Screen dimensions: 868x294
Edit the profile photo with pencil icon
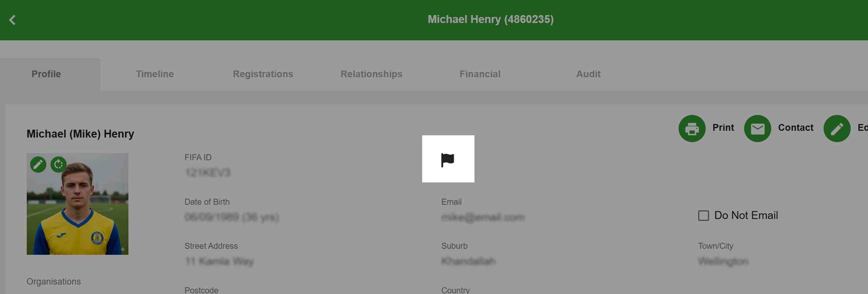[38, 164]
